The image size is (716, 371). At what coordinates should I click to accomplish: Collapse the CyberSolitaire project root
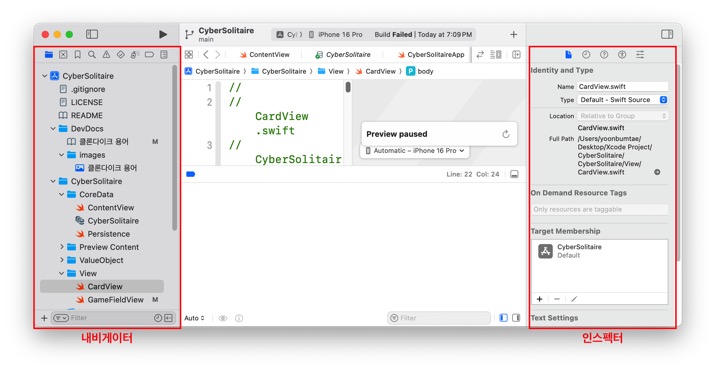tap(44, 76)
